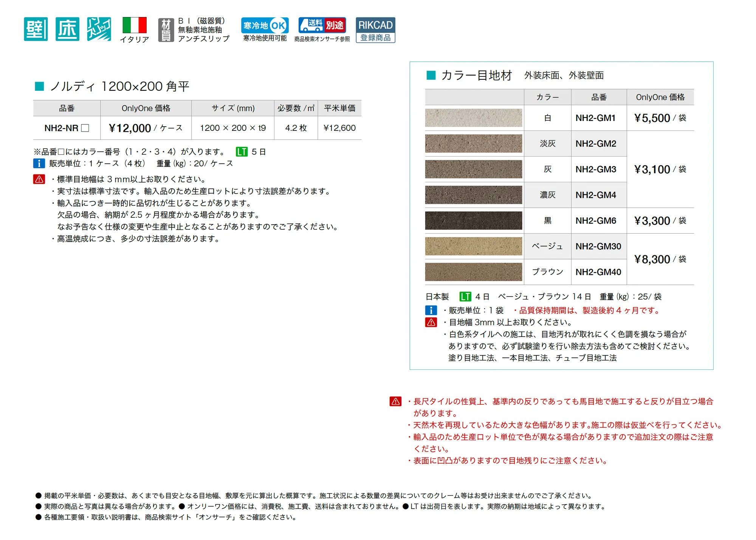756x540 pixels.
Task: Click the blue info icon beside 販売単位：1袋
Action: [431, 310]
